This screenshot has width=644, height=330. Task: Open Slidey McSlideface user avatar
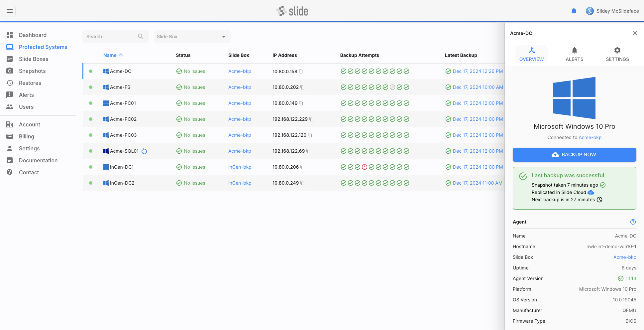pos(590,11)
